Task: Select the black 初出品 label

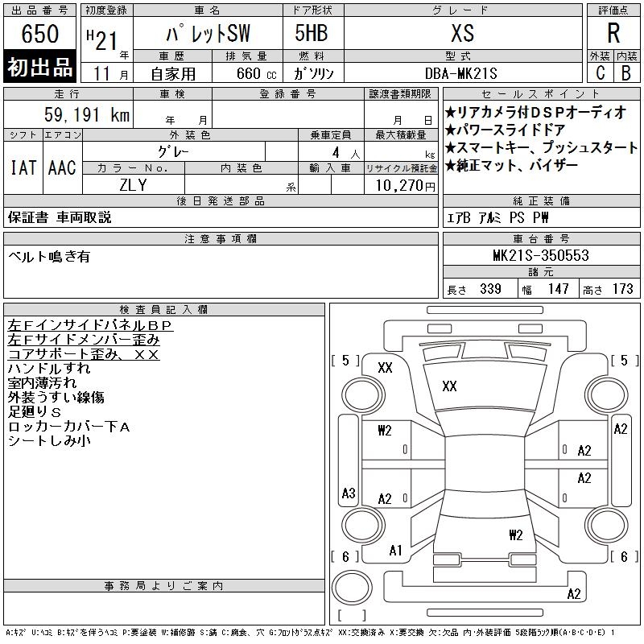Action: tap(39, 67)
